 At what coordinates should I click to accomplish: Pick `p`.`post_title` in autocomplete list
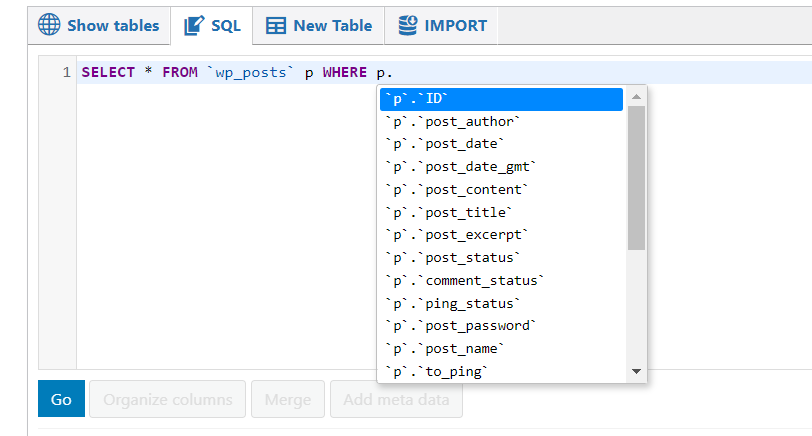[x=501, y=212]
